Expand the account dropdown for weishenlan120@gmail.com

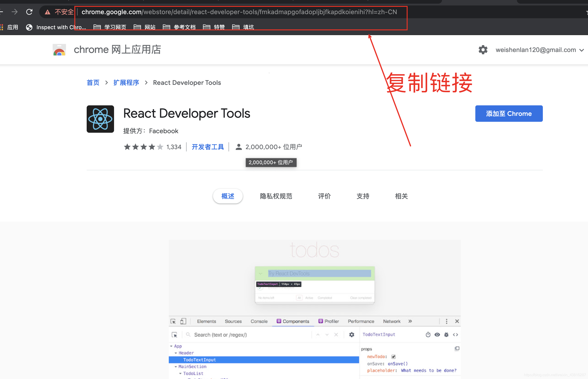(582, 50)
